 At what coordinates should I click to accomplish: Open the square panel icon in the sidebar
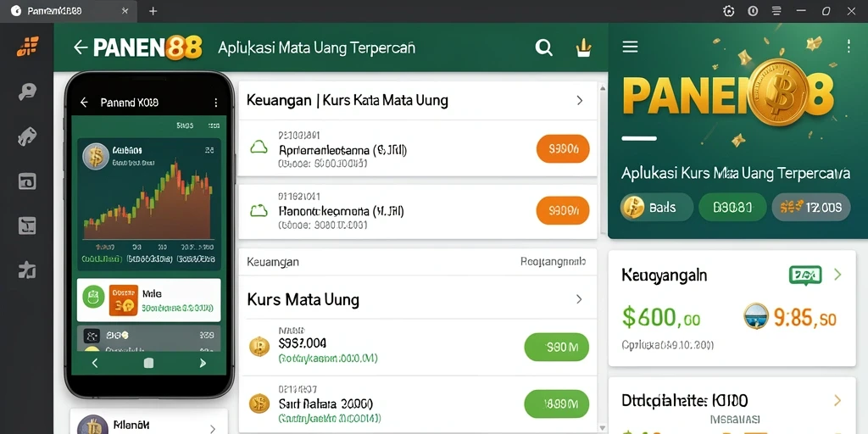(27, 181)
